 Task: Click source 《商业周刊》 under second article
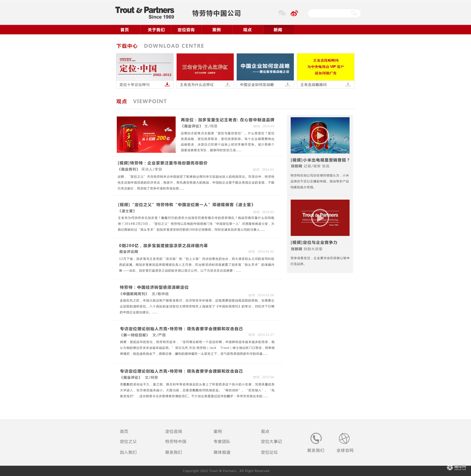(128, 169)
